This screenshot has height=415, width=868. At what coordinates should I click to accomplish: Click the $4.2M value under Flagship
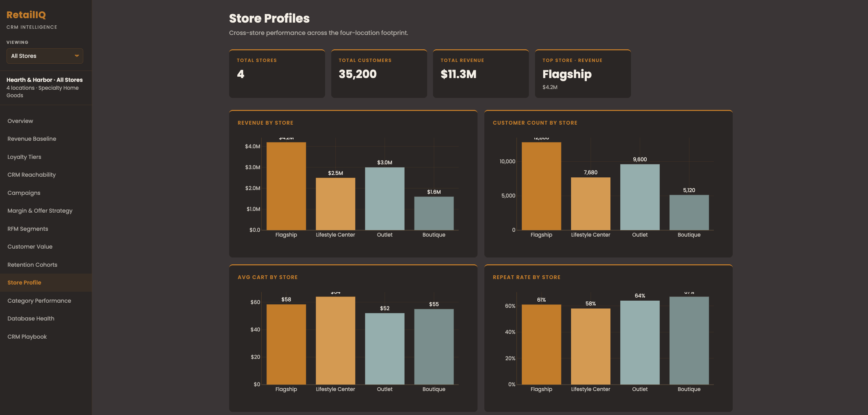[550, 87]
